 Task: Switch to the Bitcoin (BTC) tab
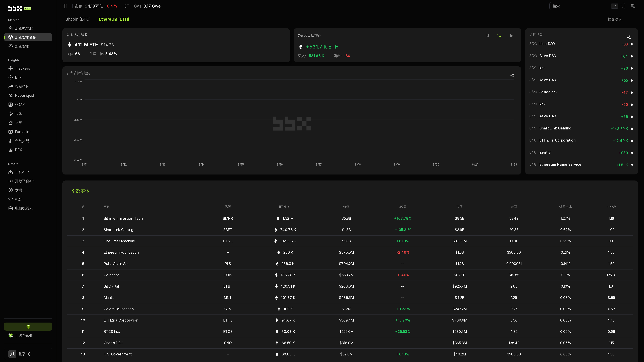tap(78, 19)
